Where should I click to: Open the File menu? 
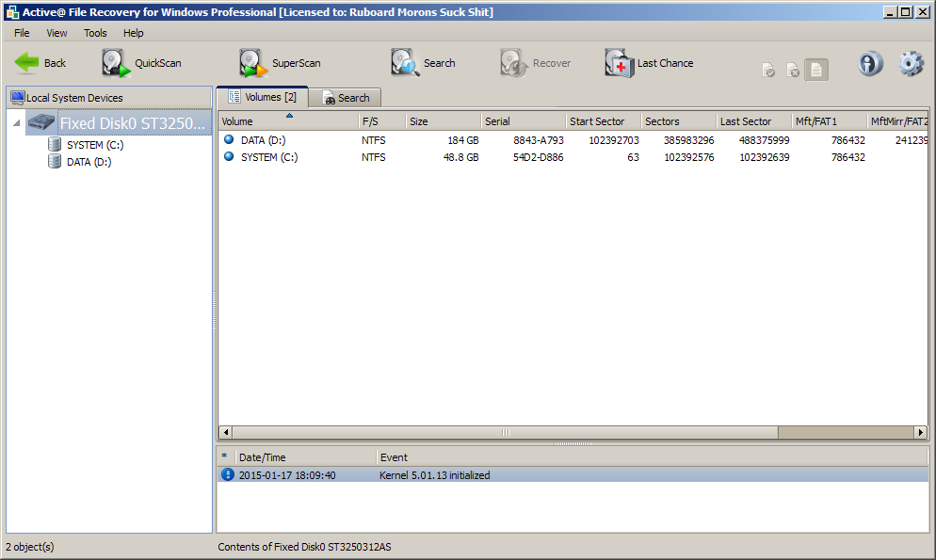pos(22,33)
